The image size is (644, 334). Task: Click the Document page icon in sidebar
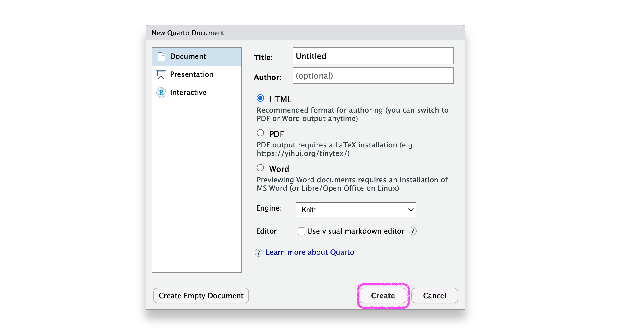161,56
